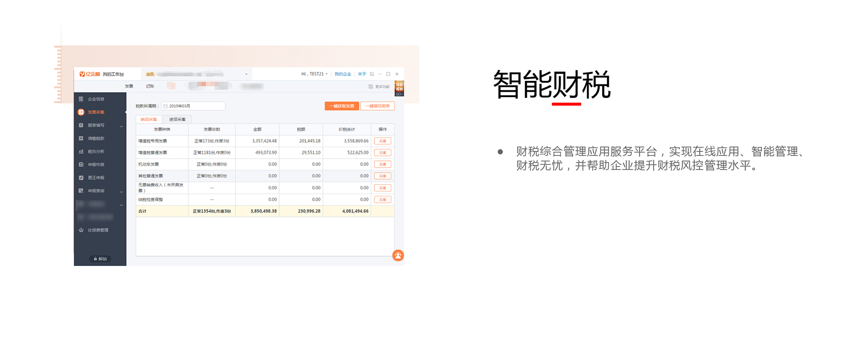
Task: Open the orange customer service chat icon
Action: point(398,255)
